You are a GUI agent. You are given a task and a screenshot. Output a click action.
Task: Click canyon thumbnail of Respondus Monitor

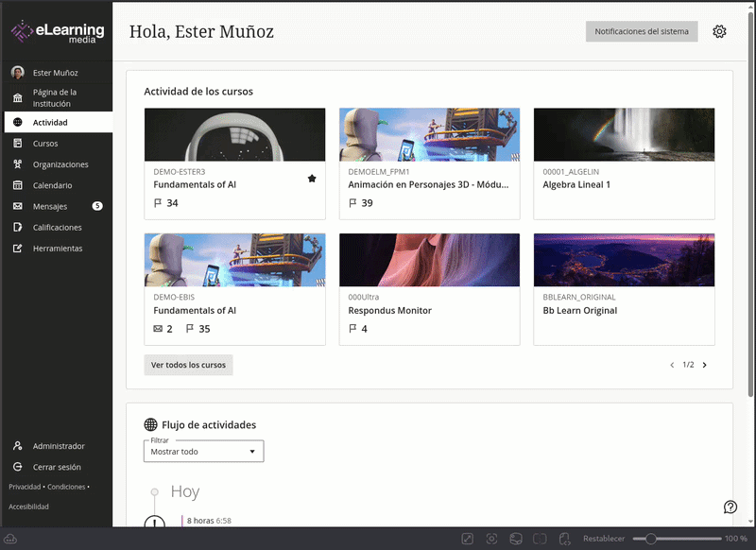(x=429, y=260)
